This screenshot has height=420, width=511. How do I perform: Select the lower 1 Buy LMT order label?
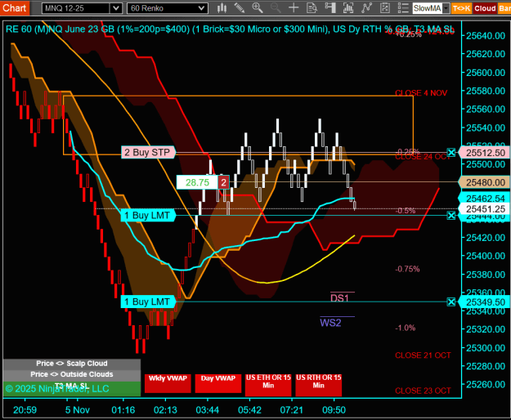148,302
